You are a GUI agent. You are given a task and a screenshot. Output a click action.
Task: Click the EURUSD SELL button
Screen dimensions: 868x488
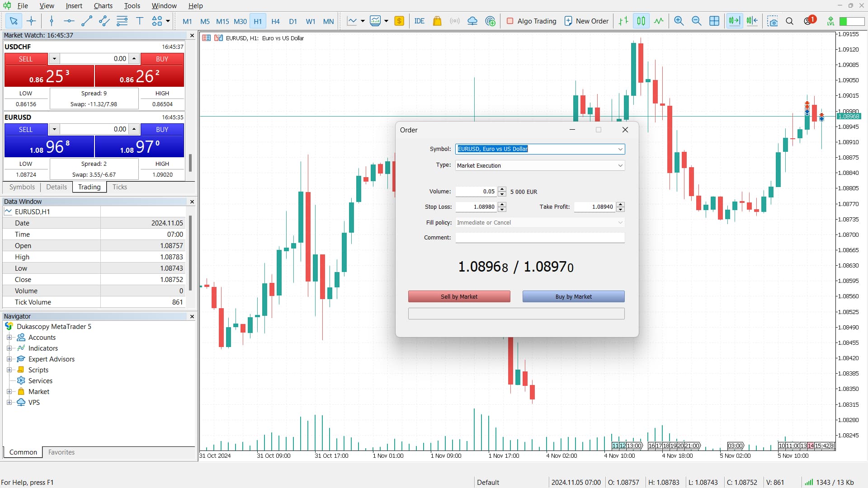coord(26,129)
